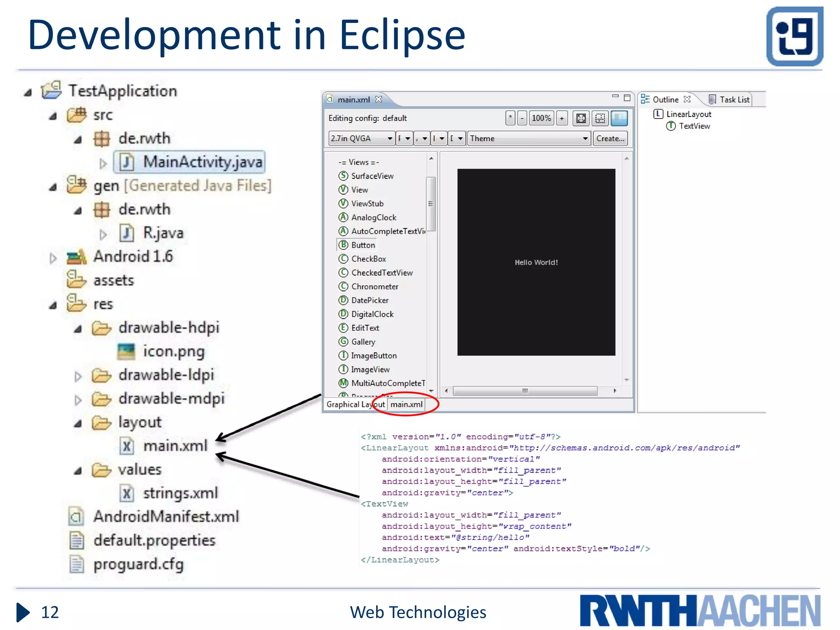The height and width of the screenshot is (630, 840).
Task: Click the default.properties file icon
Action: point(76,540)
